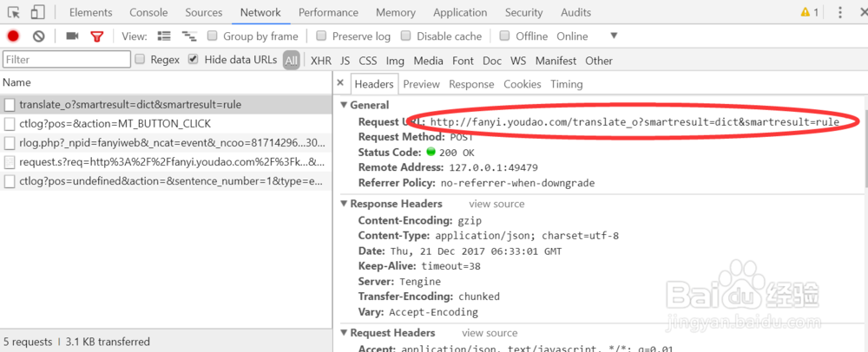The width and height of the screenshot is (868, 352).
Task: Activate the inspect element picker icon
Action: [x=14, y=12]
